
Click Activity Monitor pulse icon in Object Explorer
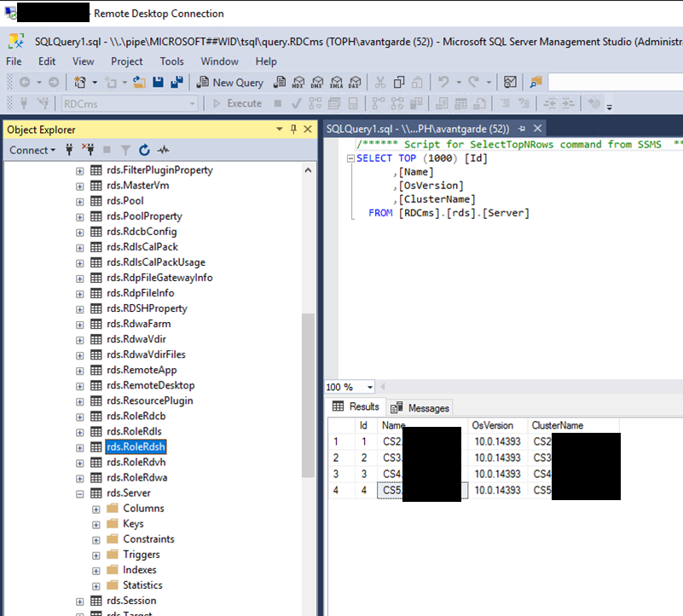164,150
